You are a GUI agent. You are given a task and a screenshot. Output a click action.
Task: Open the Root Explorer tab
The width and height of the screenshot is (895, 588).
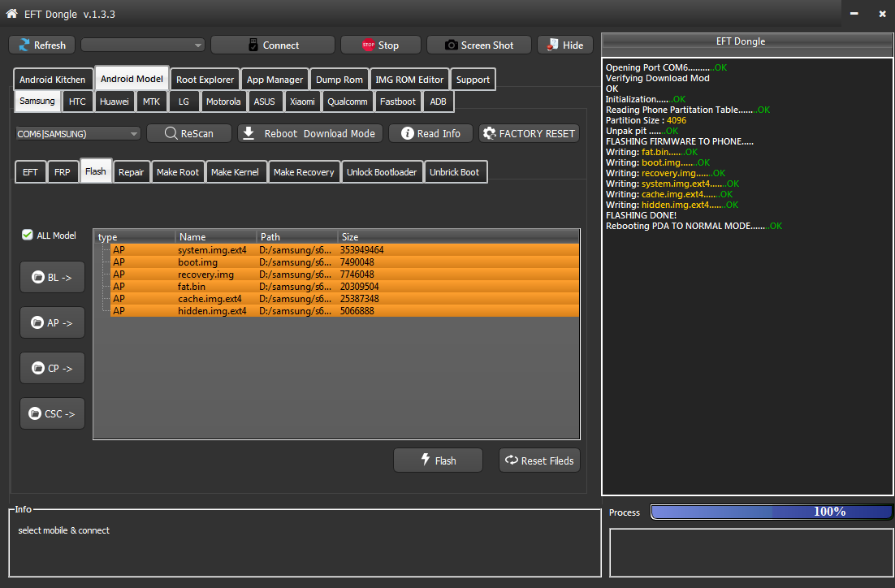pos(205,80)
